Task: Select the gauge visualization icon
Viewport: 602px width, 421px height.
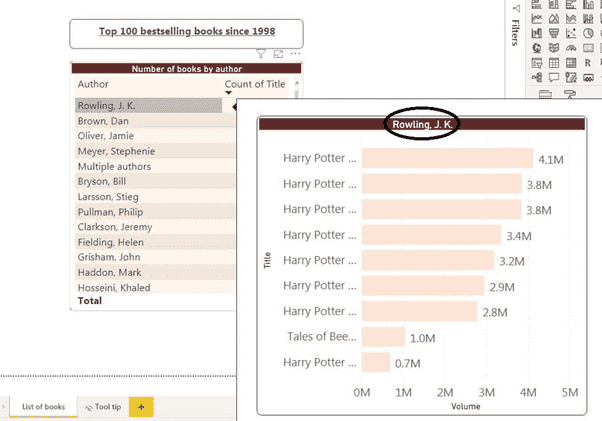Action: (x=571, y=48)
